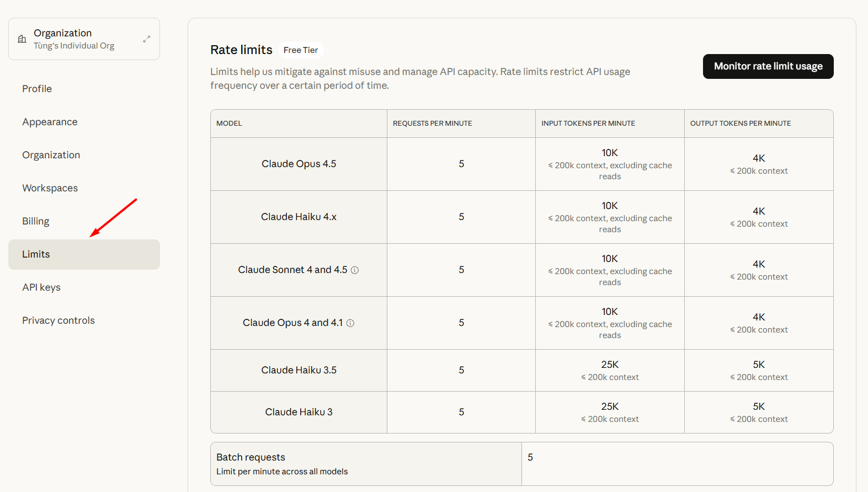Select the Claude Haiku 3.5 row

point(299,370)
